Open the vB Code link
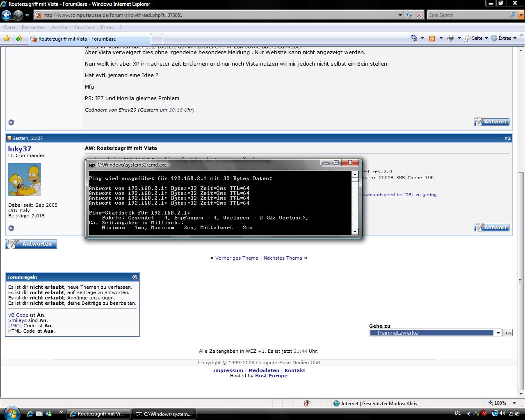525x420 pixels. pos(18,315)
